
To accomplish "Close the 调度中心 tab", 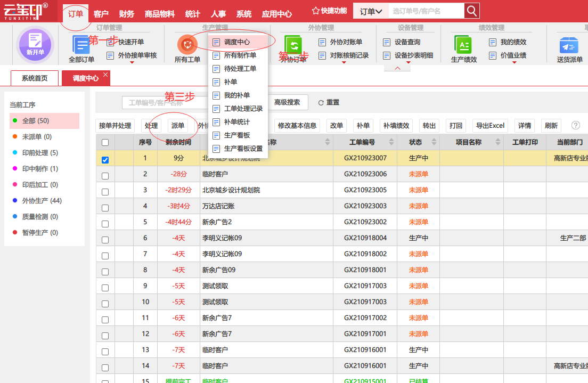I will [105, 74].
